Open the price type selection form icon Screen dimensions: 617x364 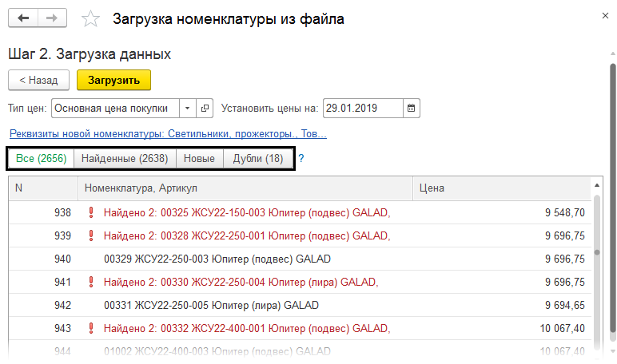coord(205,108)
